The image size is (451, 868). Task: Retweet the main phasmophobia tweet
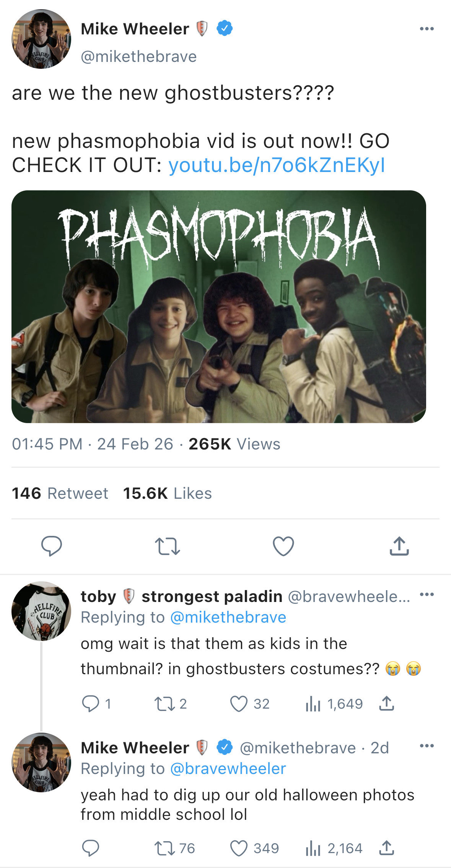pyautogui.click(x=167, y=546)
